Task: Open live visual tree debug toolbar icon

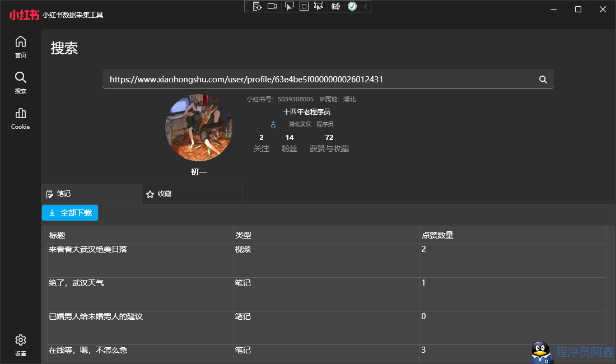Action: click(x=258, y=6)
